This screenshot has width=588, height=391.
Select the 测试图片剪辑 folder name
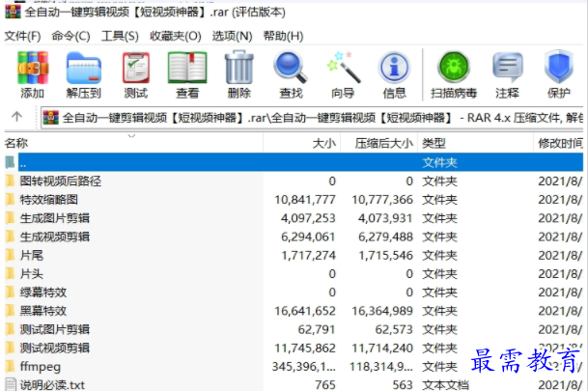55,329
